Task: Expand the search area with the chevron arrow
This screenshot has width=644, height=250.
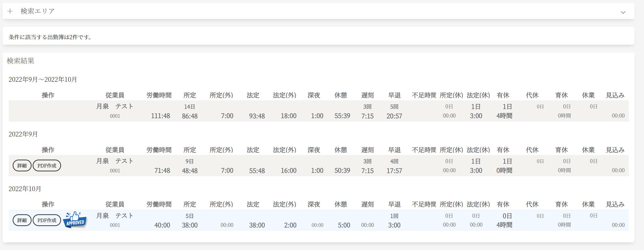Action: (x=623, y=12)
